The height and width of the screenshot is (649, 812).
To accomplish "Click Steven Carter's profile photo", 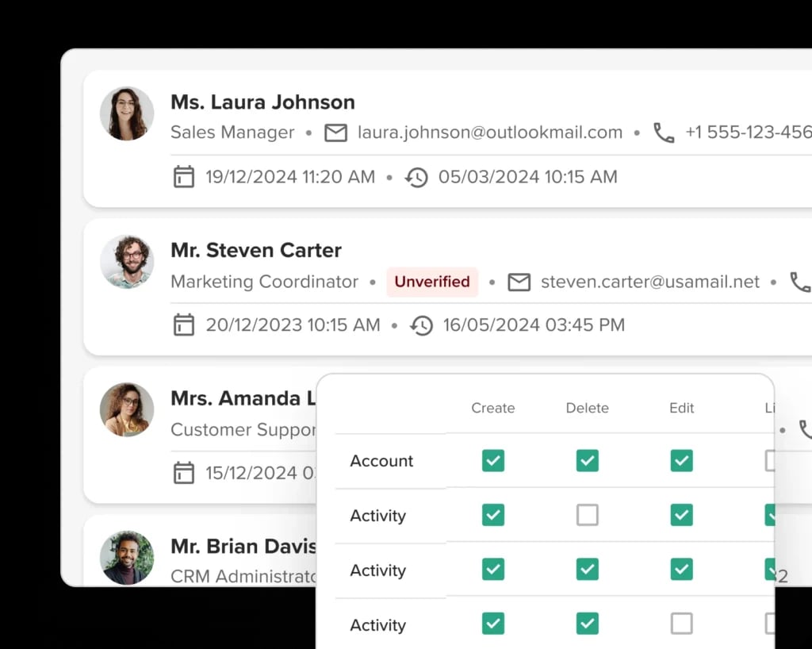I will (x=127, y=262).
